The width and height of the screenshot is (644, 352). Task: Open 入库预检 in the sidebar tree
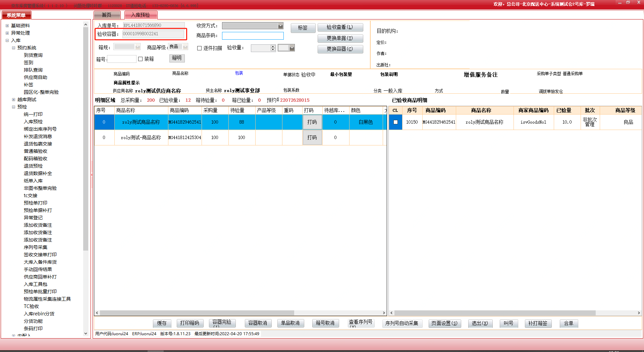tap(33, 122)
